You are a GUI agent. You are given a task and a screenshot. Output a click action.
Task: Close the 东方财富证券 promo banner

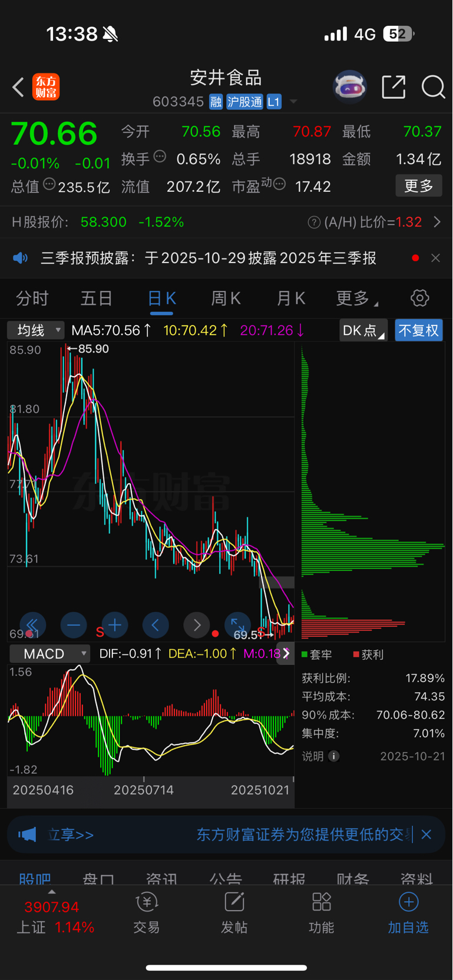[x=426, y=835]
